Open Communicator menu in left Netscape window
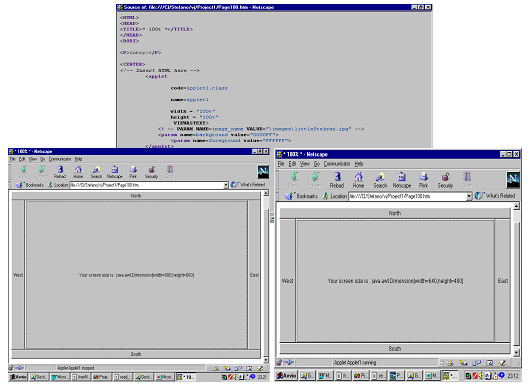 (x=60, y=159)
